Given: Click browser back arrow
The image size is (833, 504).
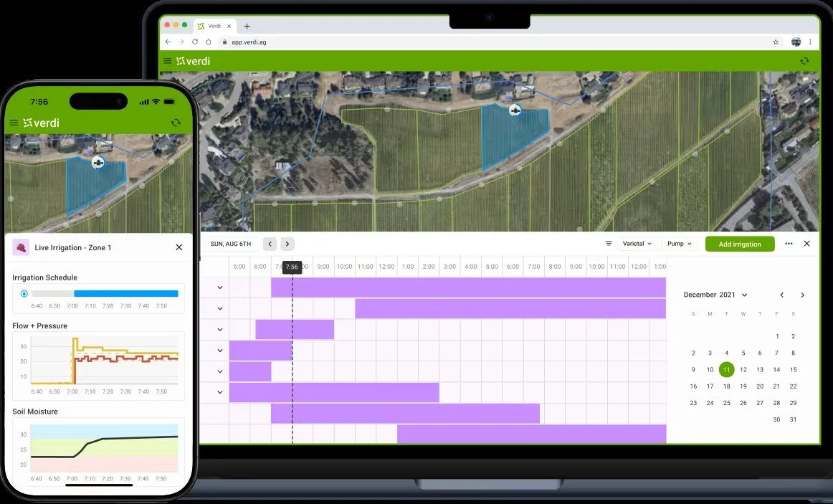Looking at the screenshot, I should tap(168, 42).
